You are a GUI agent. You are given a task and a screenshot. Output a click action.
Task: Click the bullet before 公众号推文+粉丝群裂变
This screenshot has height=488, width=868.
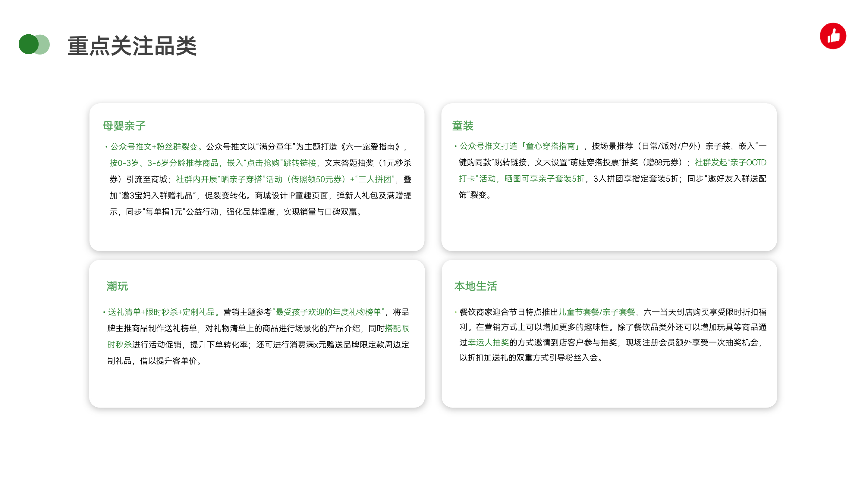coord(106,147)
